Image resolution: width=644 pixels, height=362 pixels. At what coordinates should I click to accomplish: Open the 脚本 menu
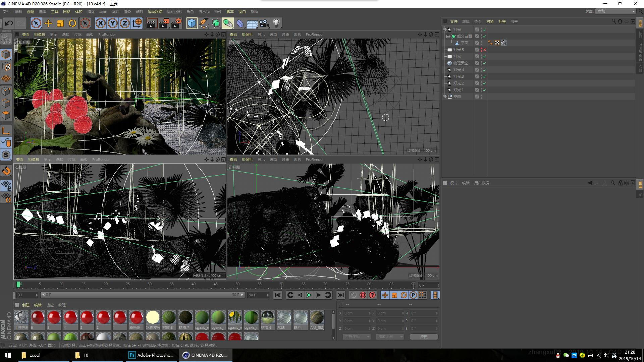[x=230, y=12]
